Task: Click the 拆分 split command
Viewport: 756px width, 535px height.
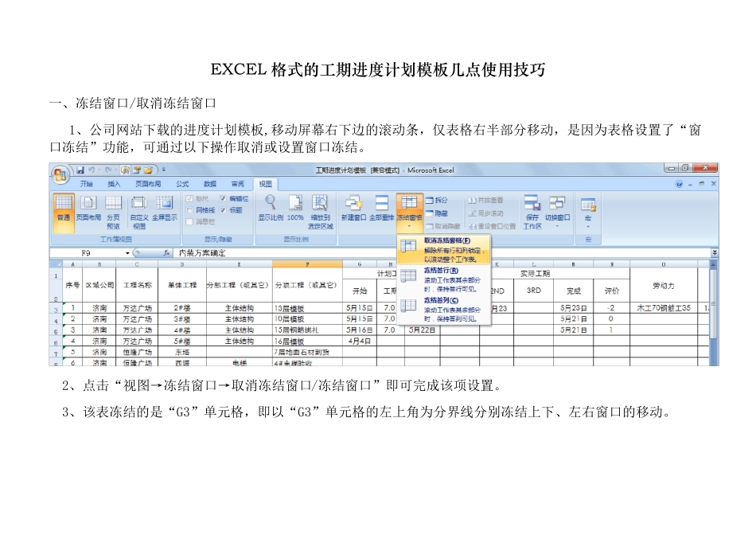Action: pos(436,200)
